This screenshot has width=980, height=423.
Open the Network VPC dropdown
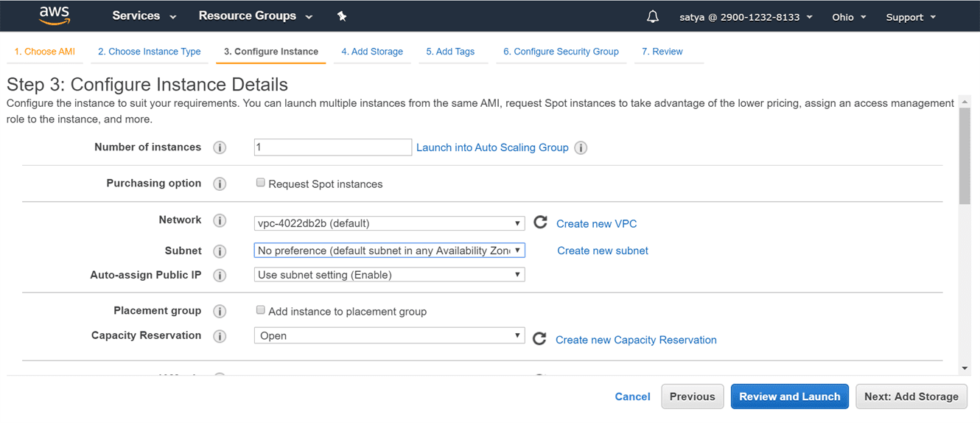(389, 223)
